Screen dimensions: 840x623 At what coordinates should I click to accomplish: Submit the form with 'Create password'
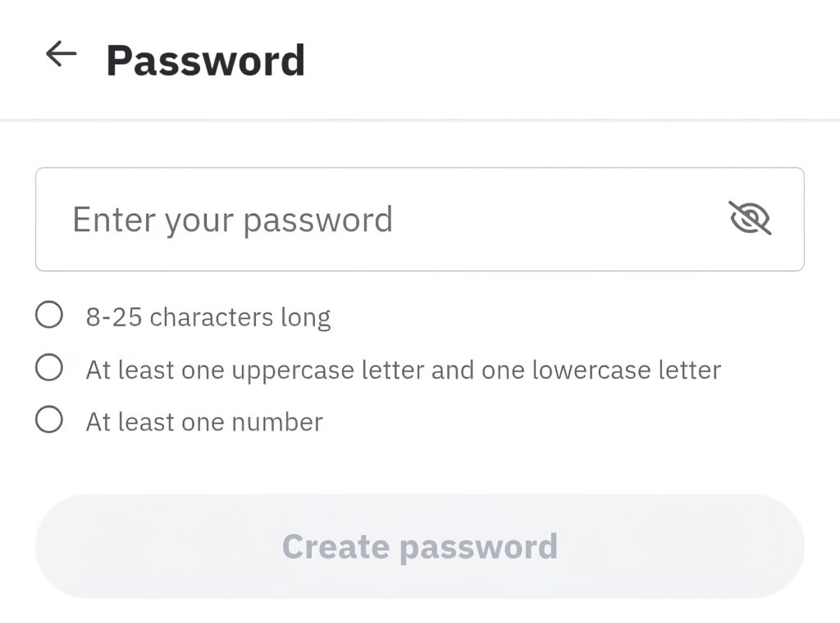[x=419, y=546]
